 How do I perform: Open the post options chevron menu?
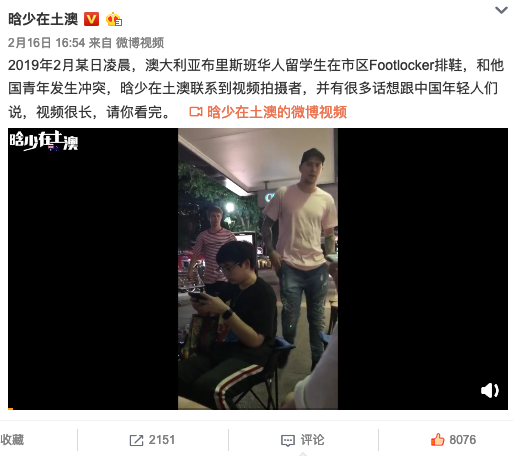click(501, 10)
